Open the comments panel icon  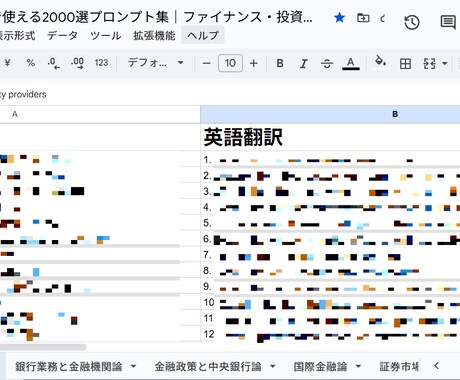(448, 22)
